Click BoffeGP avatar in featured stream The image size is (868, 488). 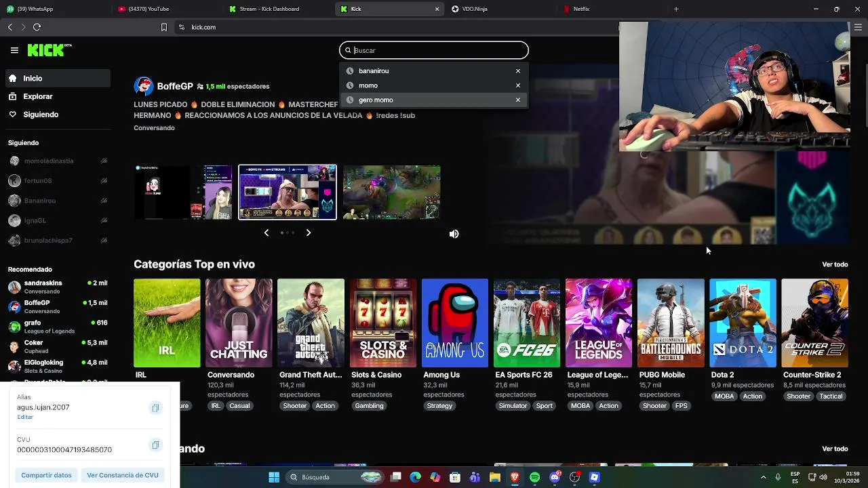tap(143, 86)
